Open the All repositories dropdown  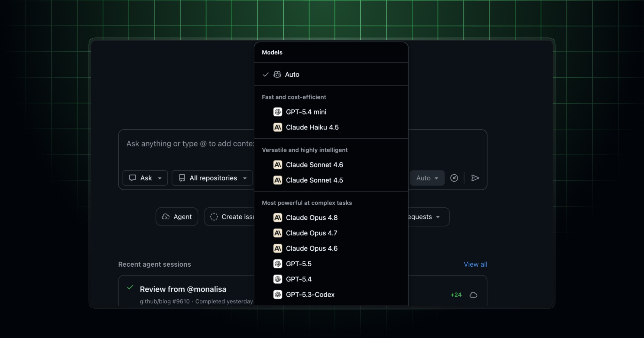pos(212,178)
